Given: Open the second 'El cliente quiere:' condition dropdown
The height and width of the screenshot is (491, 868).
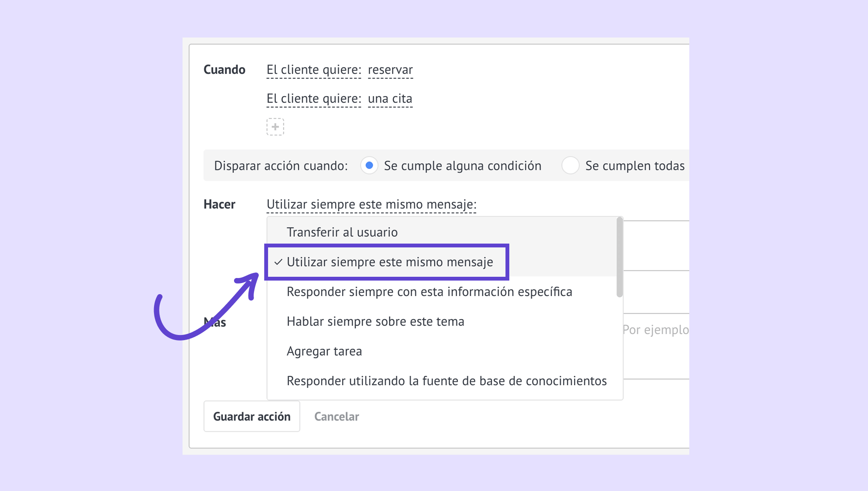Looking at the screenshot, I should click(314, 99).
